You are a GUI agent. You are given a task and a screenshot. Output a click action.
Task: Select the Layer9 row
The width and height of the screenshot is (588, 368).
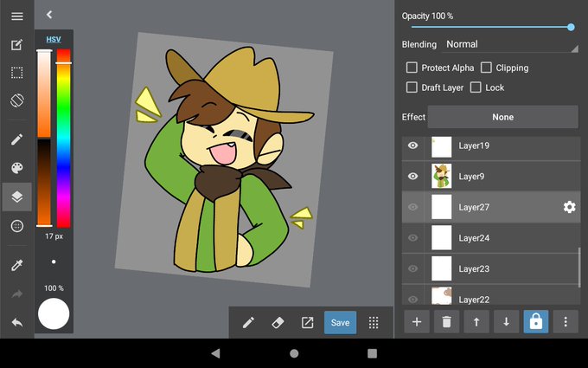491,176
